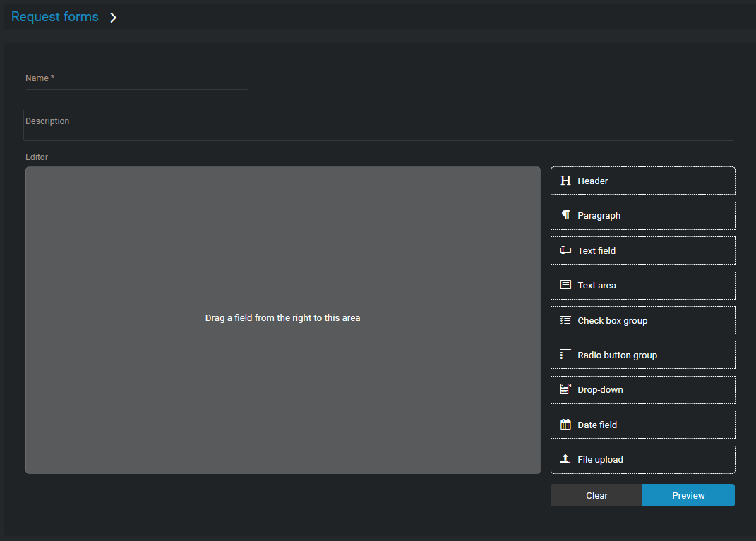This screenshot has width=756, height=541.
Task: Click the Date field calendar icon
Action: [x=565, y=425]
